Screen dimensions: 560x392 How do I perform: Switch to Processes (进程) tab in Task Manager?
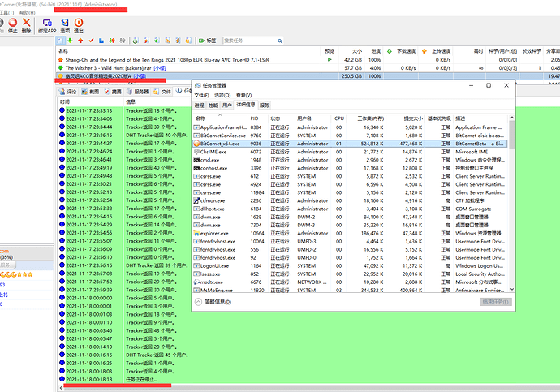200,106
